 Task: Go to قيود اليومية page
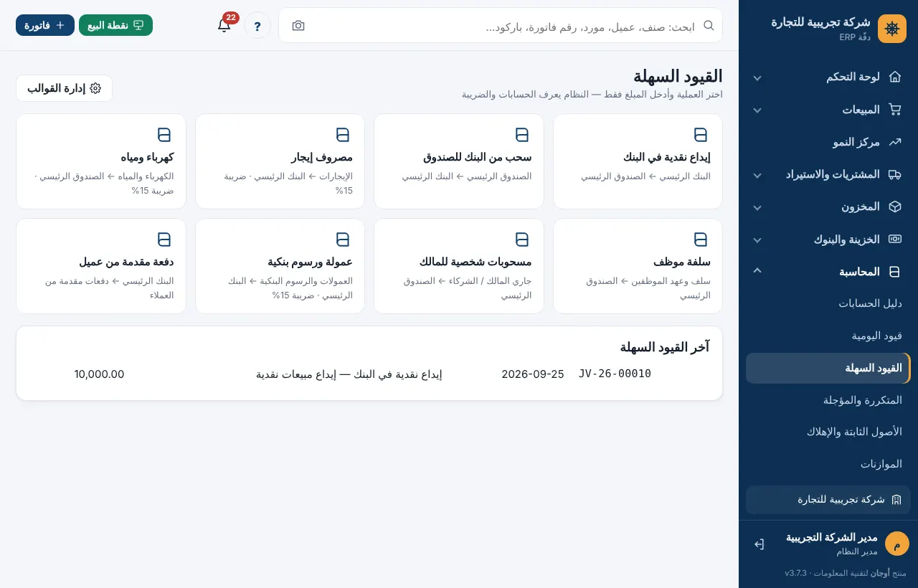pyautogui.click(x=828, y=336)
